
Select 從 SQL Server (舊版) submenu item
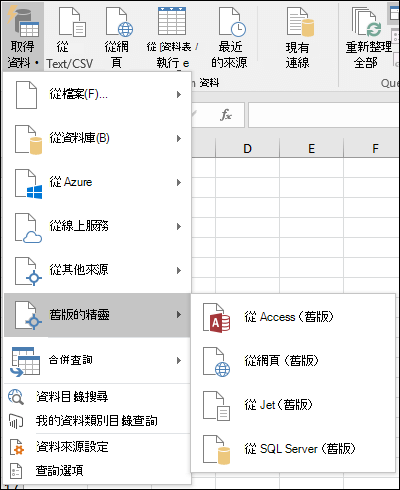pos(293,449)
